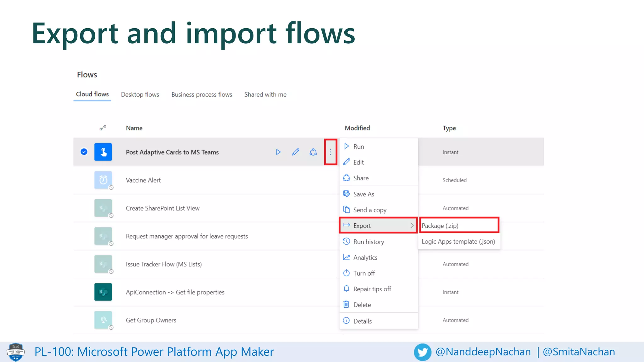The width and height of the screenshot is (644, 362).
Task: Click the Create SharePoint List View flow icon
Action: [103, 208]
